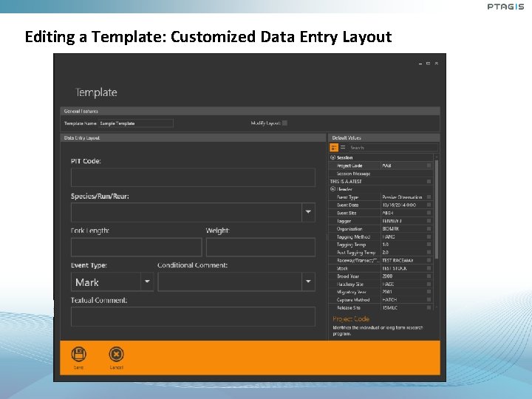Click the Cancel circle-X icon
The image size is (532, 399).
(117, 354)
